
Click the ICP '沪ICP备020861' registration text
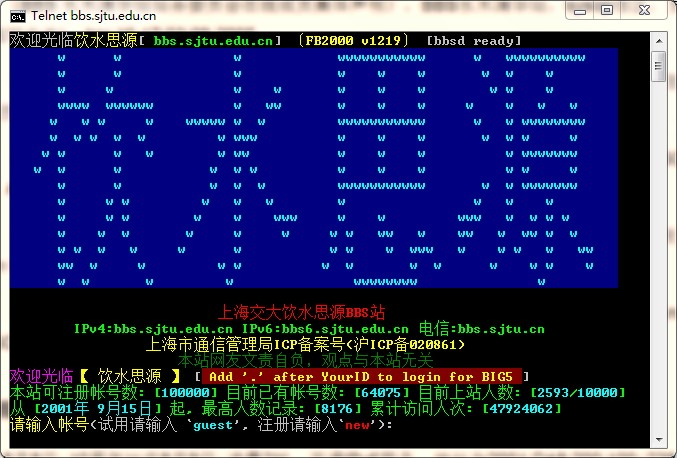(408, 344)
